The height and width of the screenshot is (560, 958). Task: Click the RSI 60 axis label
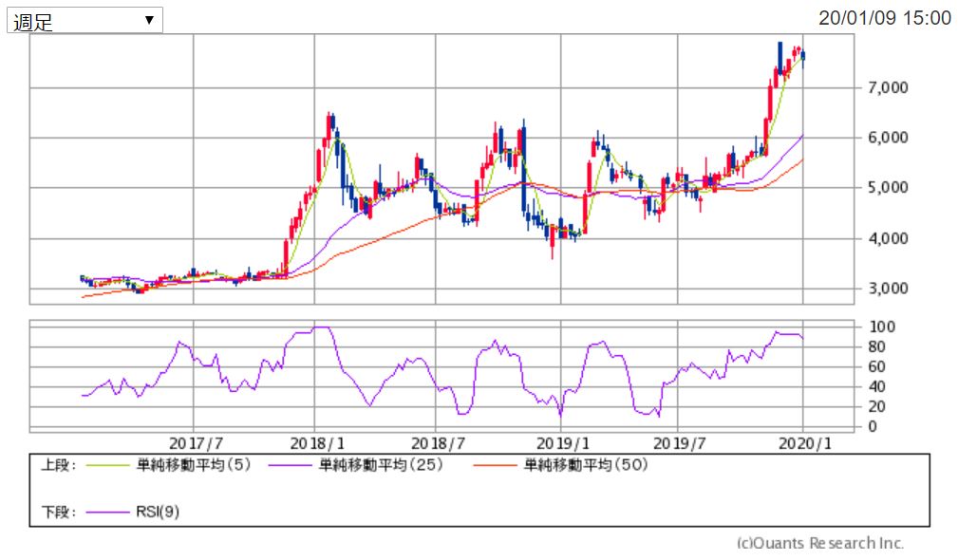876,366
